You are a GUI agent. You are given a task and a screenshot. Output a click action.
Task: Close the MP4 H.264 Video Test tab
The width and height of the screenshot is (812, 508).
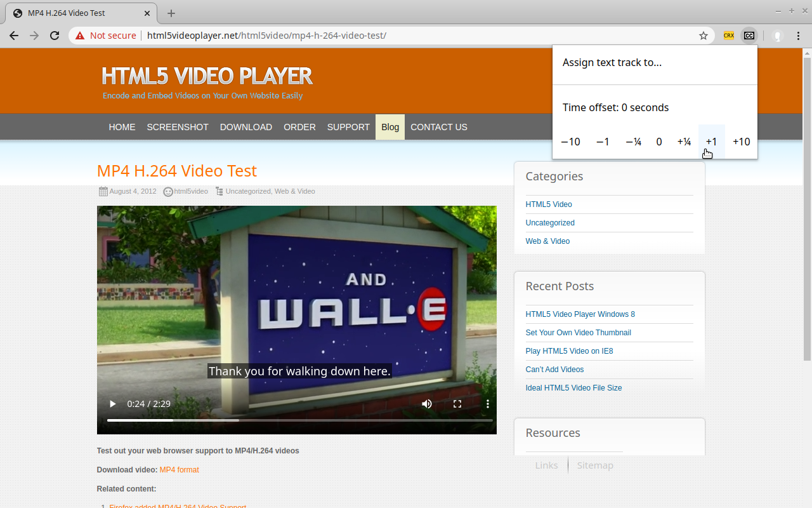point(147,13)
